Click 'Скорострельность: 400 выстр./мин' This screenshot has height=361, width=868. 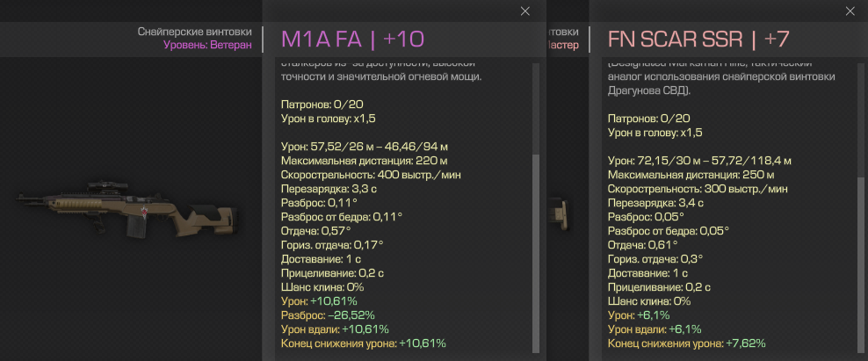[371, 175]
